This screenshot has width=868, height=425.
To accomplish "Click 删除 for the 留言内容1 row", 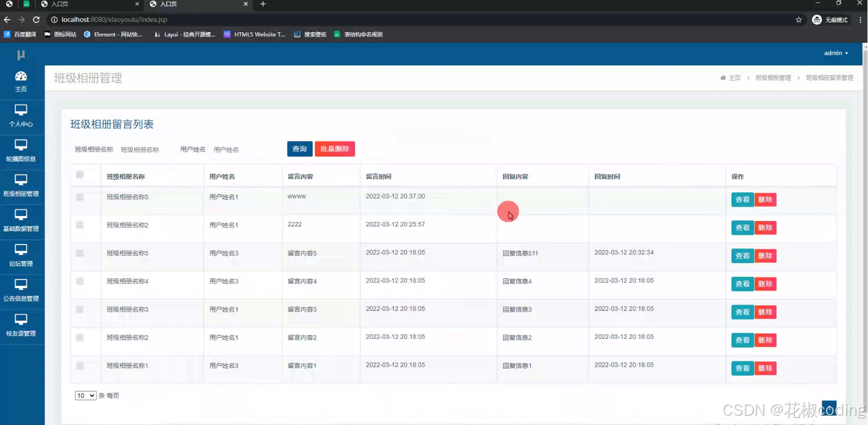I will point(765,368).
